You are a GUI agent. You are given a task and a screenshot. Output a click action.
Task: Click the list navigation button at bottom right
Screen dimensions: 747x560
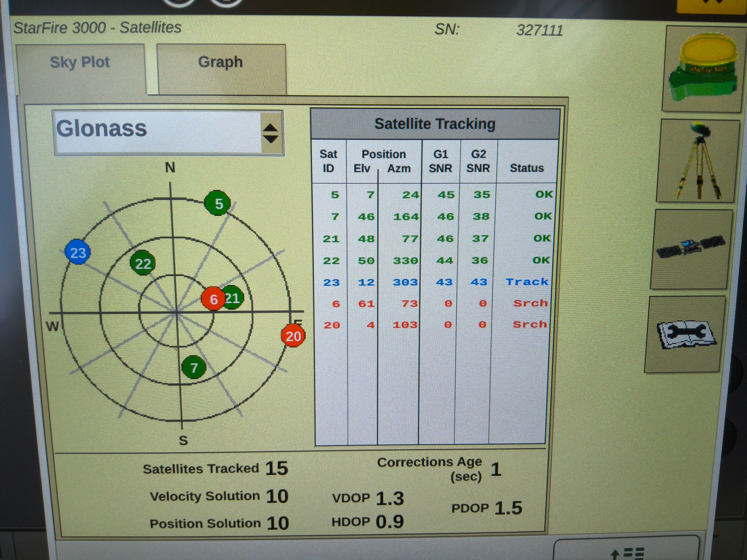click(x=627, y=550)
